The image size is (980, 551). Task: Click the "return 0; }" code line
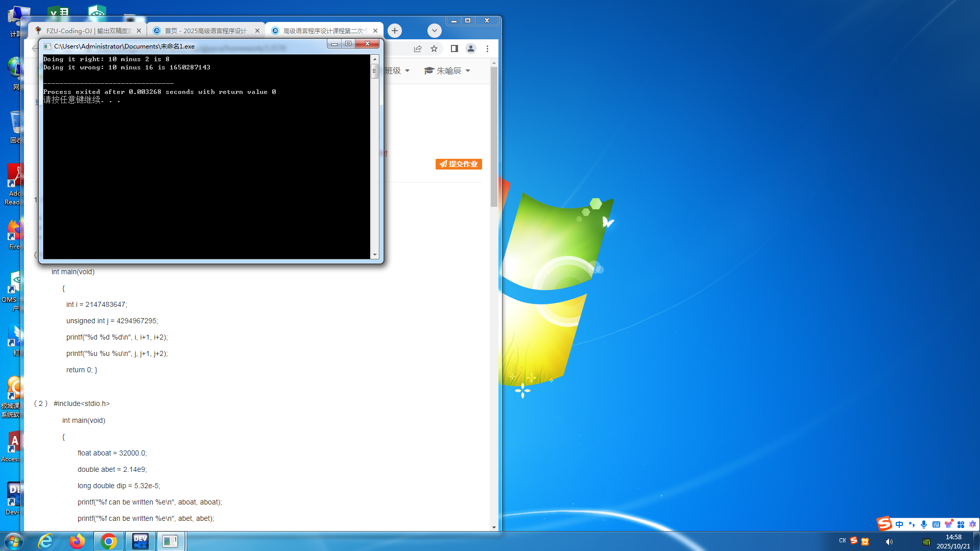tap(82, 370)
